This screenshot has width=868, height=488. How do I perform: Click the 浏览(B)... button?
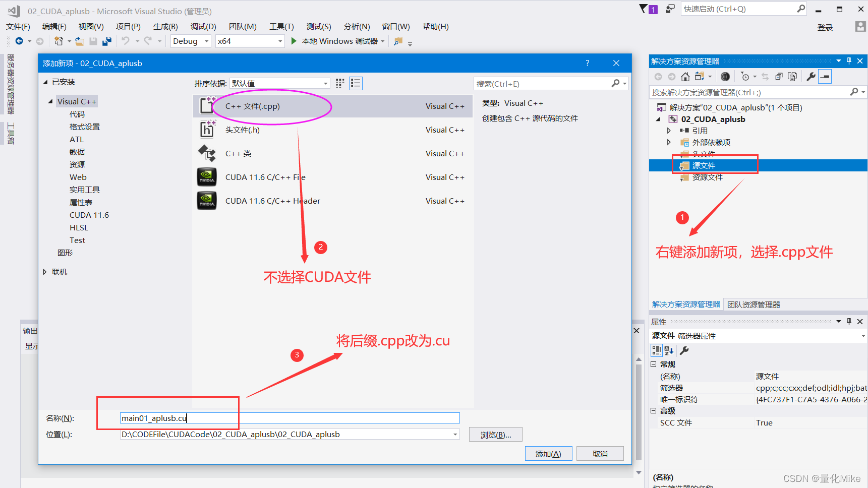pyautogui.click(x=495, y=434)
